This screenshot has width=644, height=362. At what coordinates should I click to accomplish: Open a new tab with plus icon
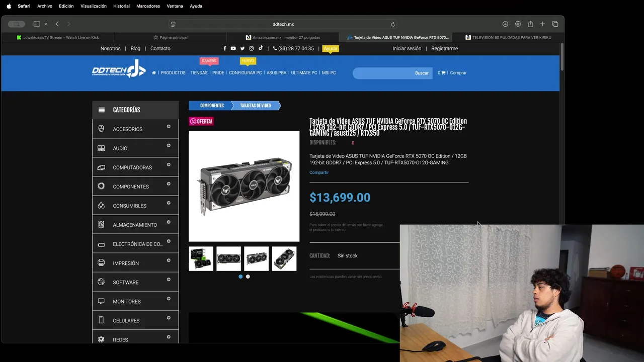(542, 24)
